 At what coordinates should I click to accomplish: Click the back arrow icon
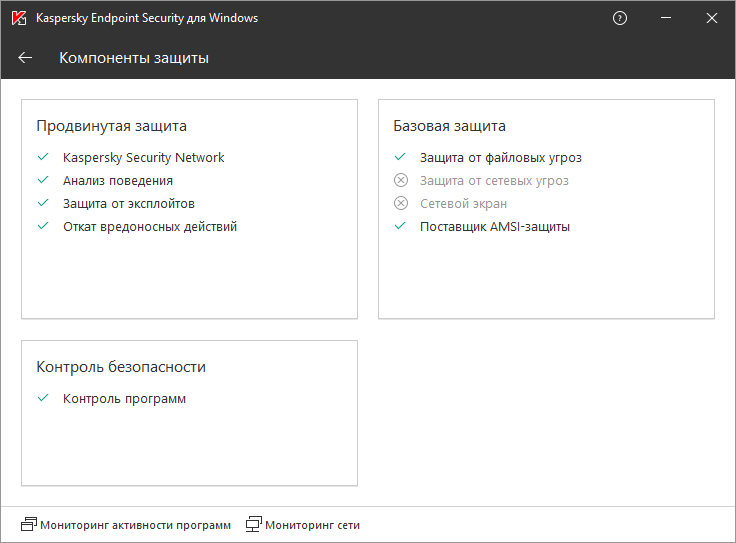click(x=25, y=58)
